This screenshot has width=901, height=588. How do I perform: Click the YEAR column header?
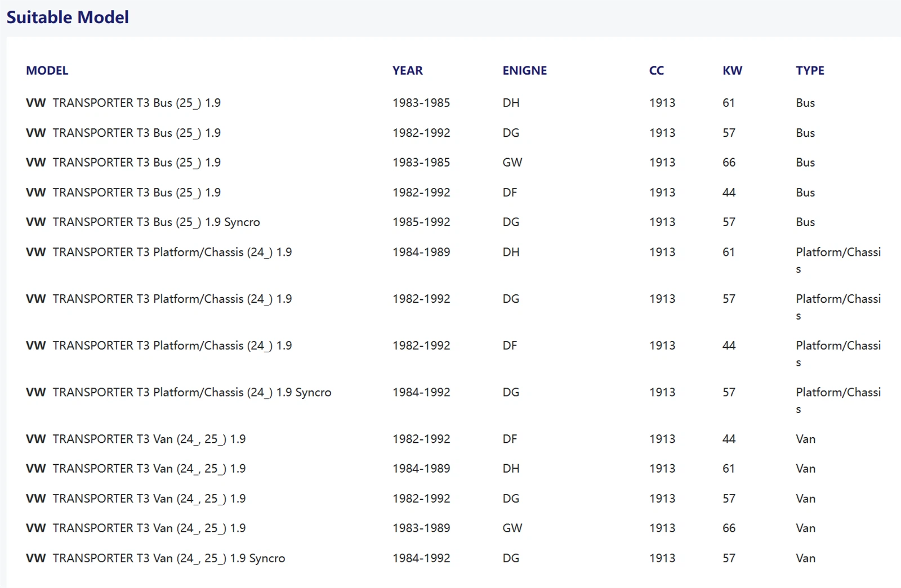tap(408, 70)
